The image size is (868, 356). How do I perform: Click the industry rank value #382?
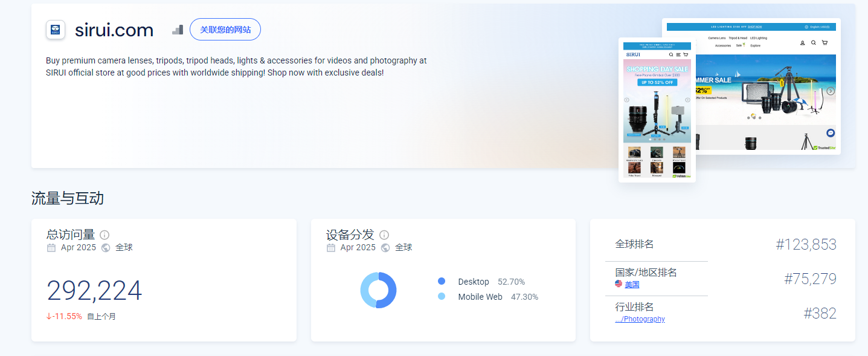point(820,313)
